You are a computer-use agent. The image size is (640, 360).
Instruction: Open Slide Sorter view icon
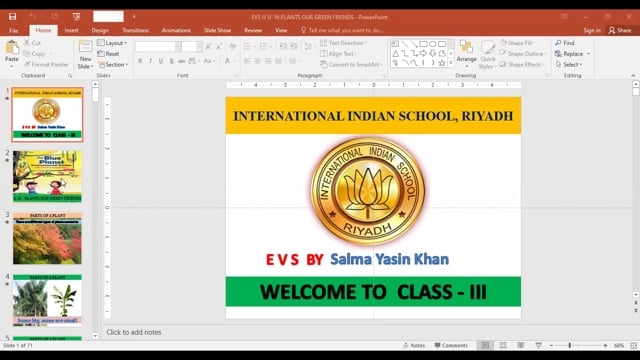coord(503,345)
